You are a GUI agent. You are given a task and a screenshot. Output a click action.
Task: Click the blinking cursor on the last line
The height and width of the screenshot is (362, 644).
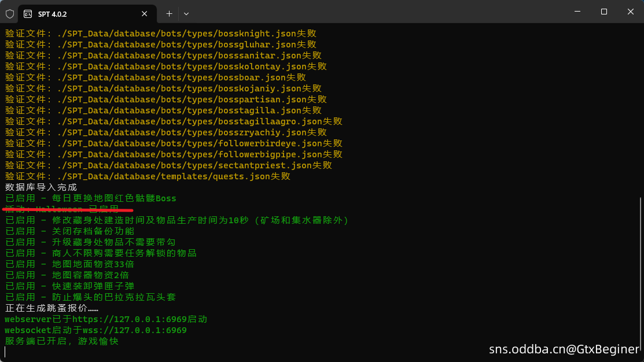(6, 352)
